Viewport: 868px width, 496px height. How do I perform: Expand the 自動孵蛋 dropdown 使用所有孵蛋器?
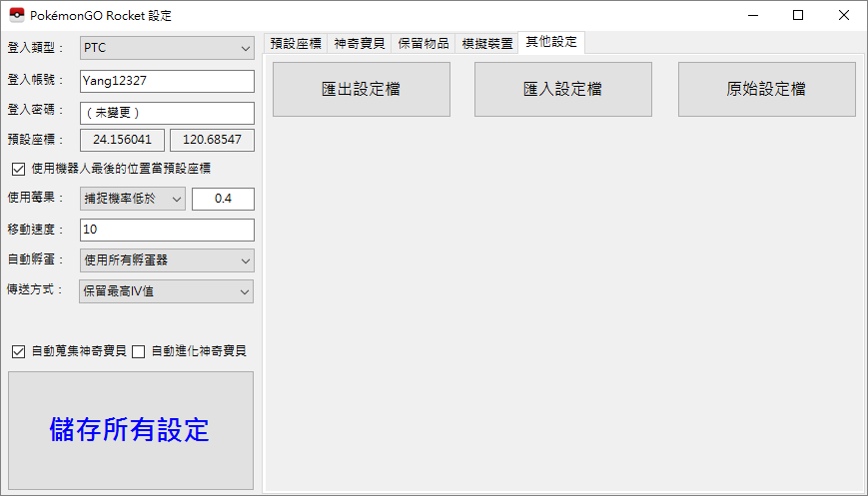tap(167, 260)
